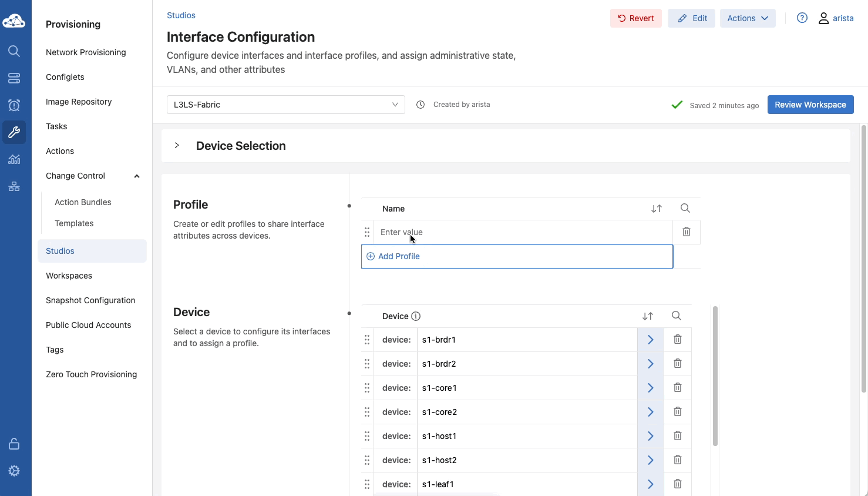
Task: Search the Device table
Action: [676, 316]
